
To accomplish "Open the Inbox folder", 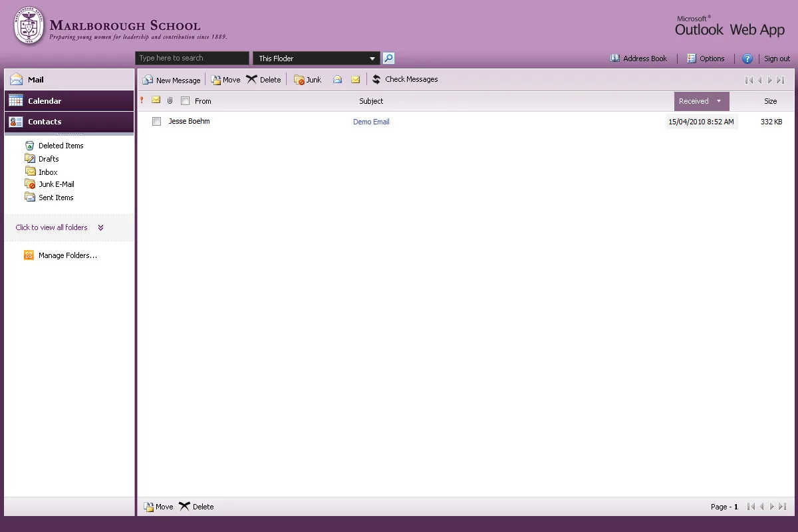I will point(41,172).
